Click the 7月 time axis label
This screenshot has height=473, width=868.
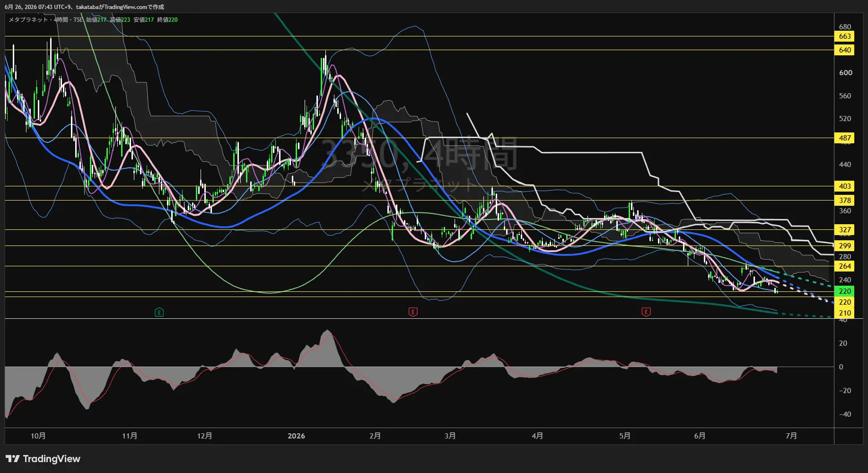[791, 436]
